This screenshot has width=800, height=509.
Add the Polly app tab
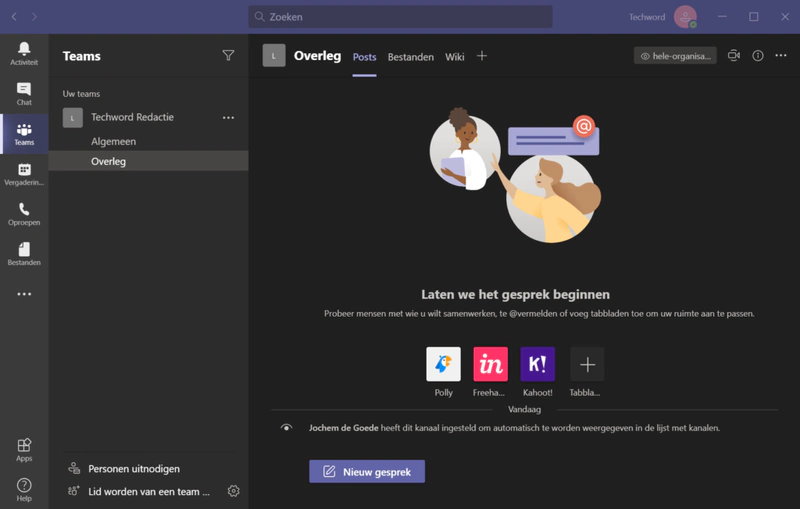[x=443, y=364]
